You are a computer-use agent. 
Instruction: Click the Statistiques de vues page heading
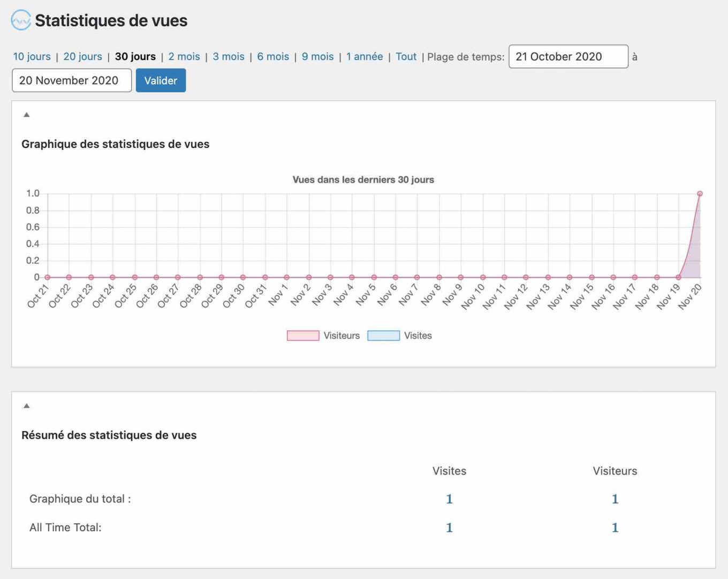(x=111, y=21)
